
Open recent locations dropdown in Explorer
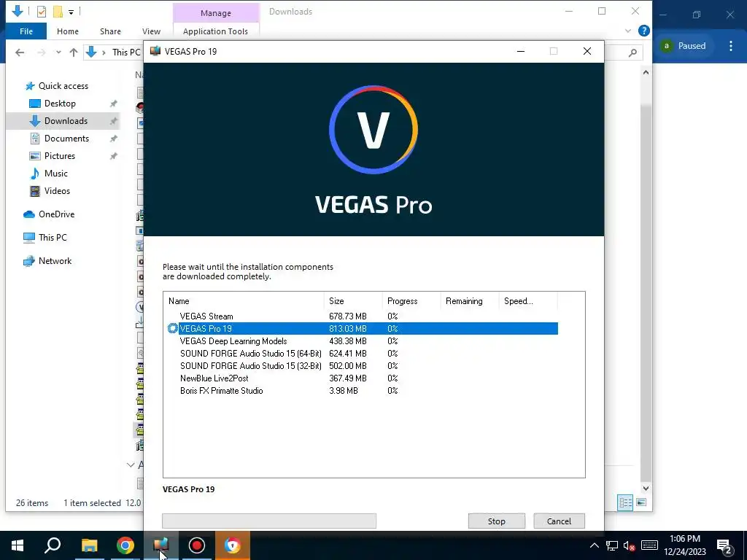click(58, 52)
